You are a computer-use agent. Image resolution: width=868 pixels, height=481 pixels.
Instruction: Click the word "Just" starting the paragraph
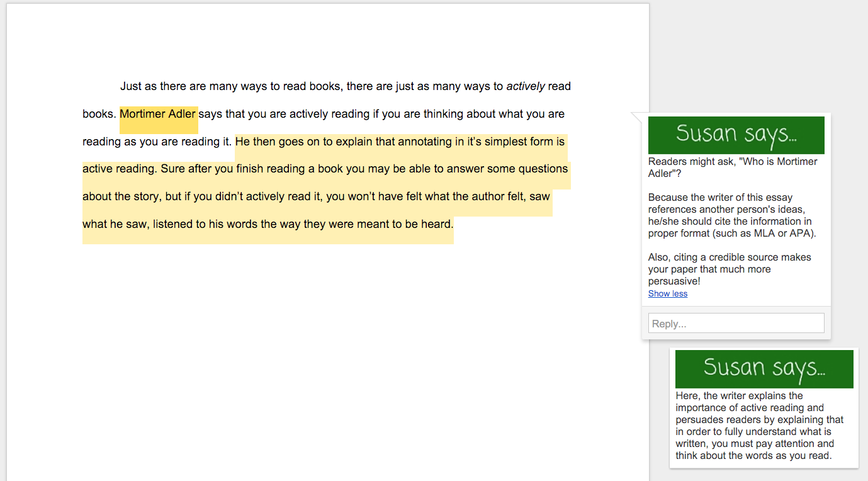point(131,86)
